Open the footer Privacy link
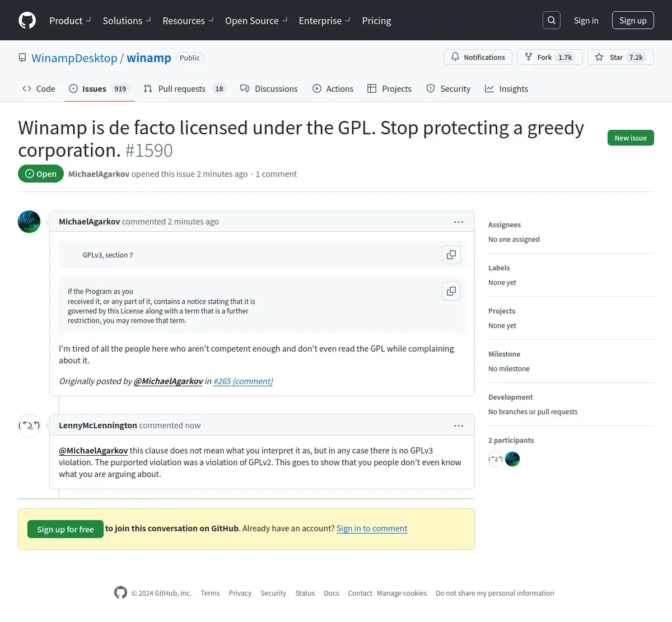The width and height of the screenshot is (672, 622). (x=240, y=593)
